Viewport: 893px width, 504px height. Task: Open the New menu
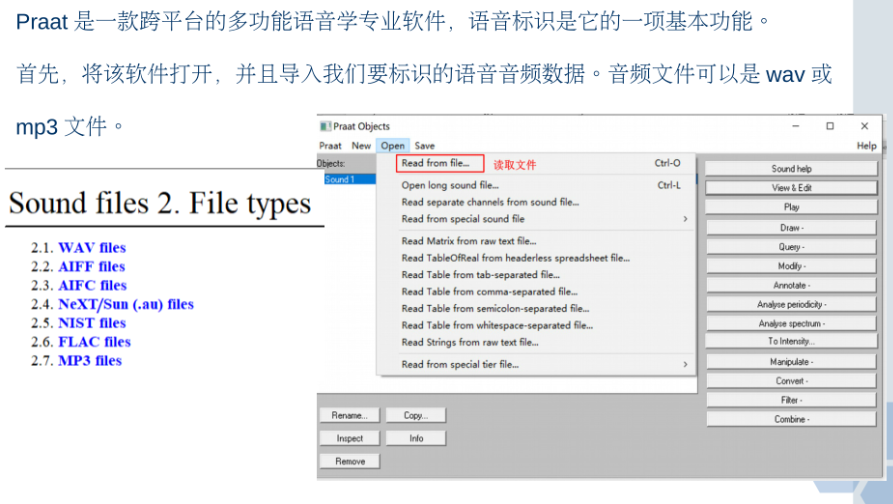tap(361, 146)
